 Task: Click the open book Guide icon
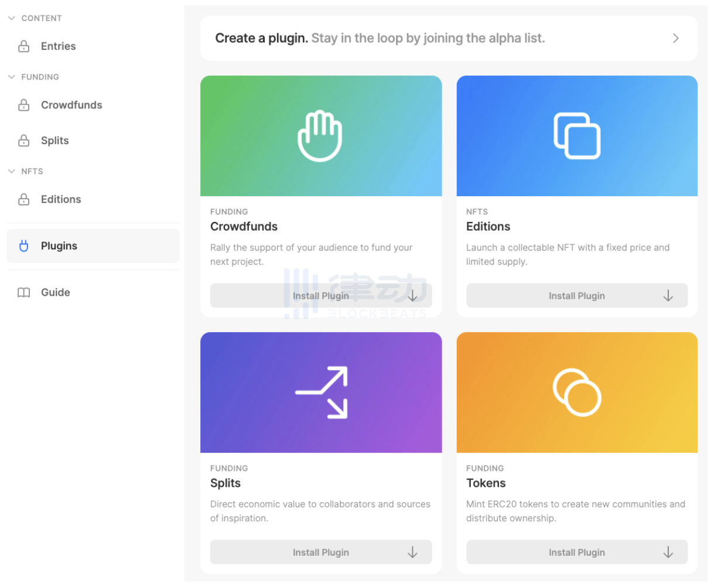23,293
